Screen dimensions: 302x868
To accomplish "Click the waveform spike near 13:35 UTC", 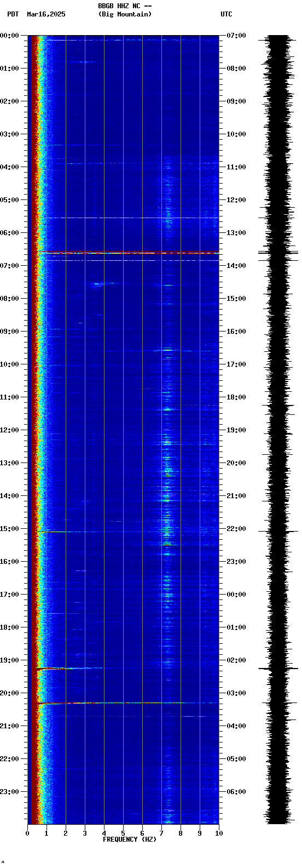I will (x=278, y=252).
